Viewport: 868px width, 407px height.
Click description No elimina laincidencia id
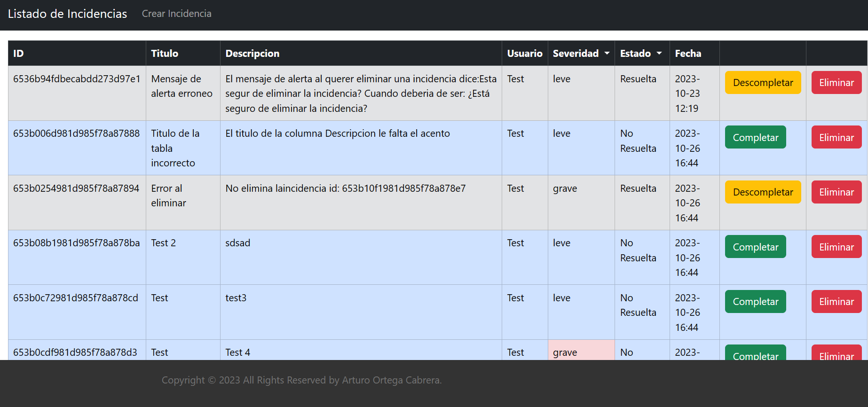(346, 188)
